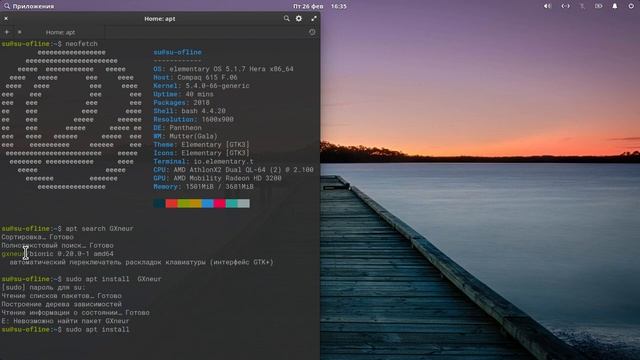Open the notifications bell indicator
The image size is (640, 360).
coord(615,6)
